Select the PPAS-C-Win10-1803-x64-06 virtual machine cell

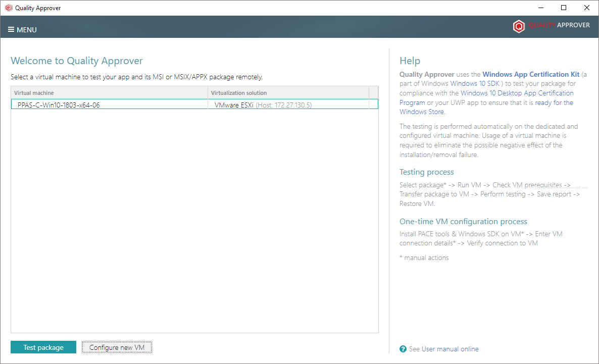point(109,105)
